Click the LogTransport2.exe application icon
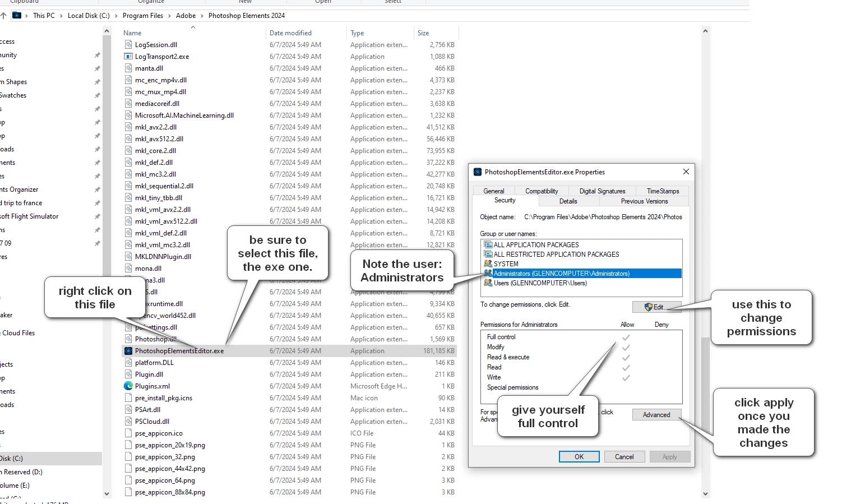Viewport: 842px width, 504px height. pos(128,56)
